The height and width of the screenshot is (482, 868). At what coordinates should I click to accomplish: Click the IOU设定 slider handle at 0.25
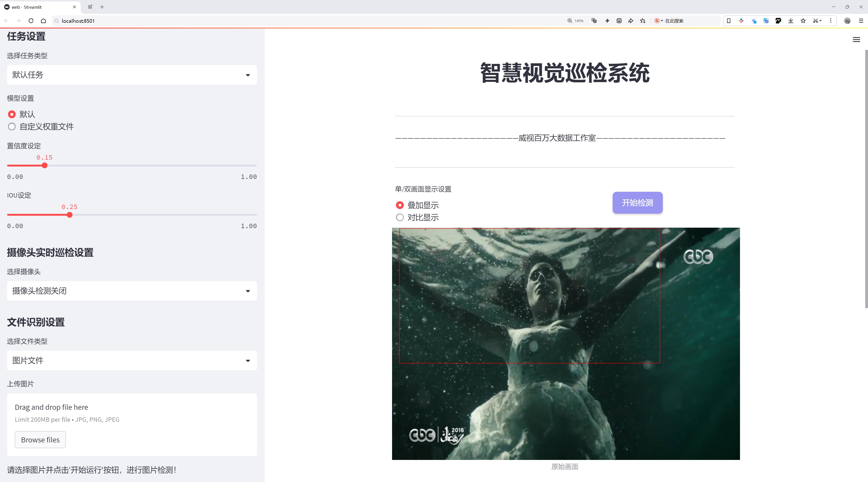[69, 215]
